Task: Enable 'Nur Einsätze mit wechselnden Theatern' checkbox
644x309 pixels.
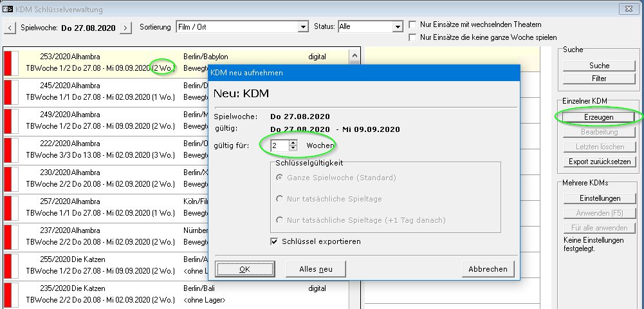Action: pos(413,24)
